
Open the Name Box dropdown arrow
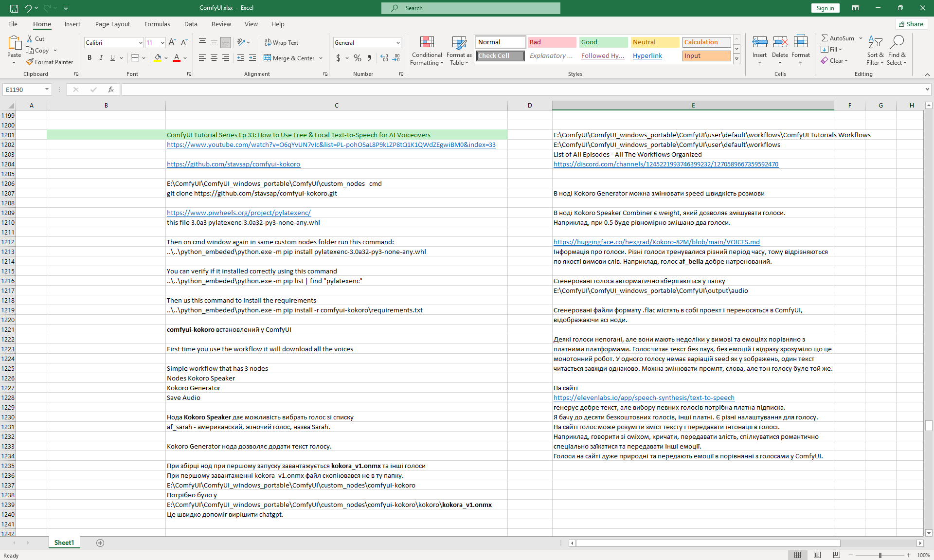pyautogui.click(x=47, y=90)
